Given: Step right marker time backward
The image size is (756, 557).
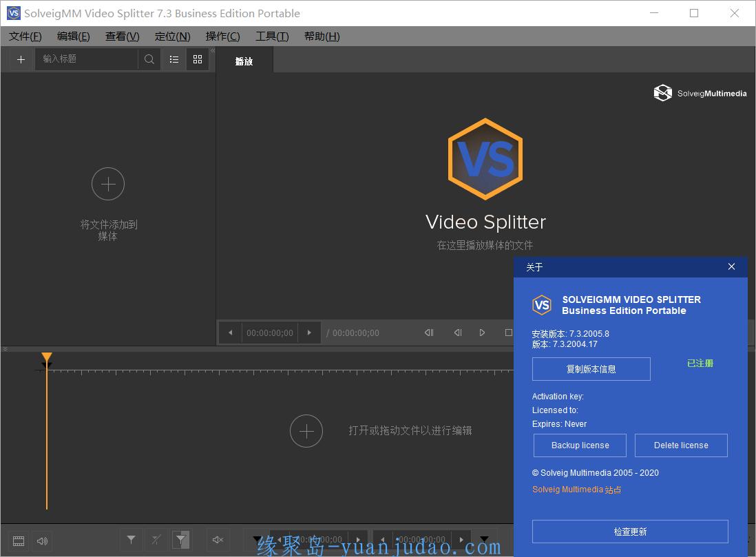Looking at the screenshot, I should (x=382, y=540).
